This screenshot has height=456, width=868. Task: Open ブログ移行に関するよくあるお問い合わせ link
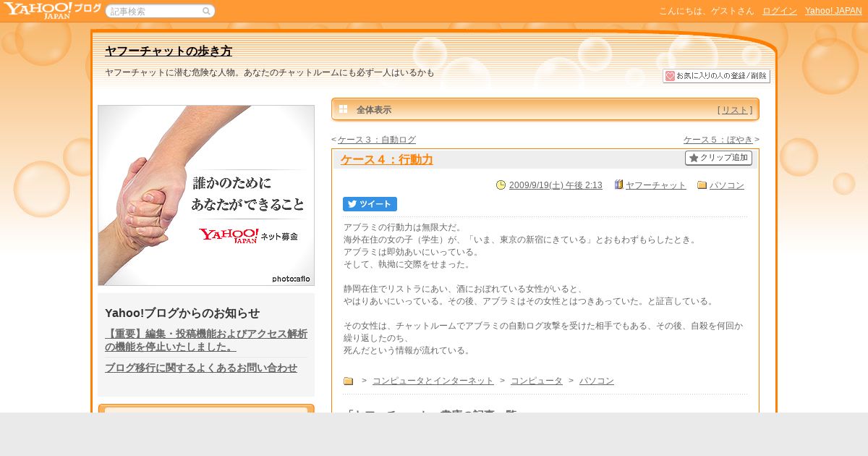point(201,368)
